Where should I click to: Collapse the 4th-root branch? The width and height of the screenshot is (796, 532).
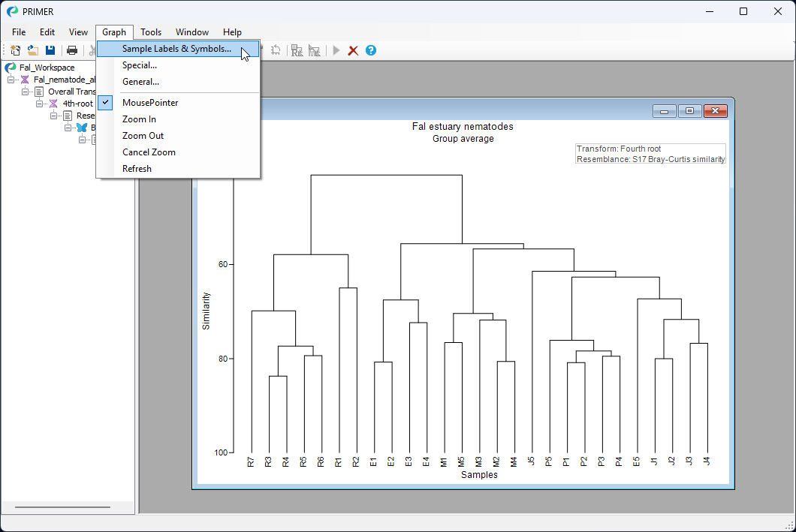(x=39, y=103)
